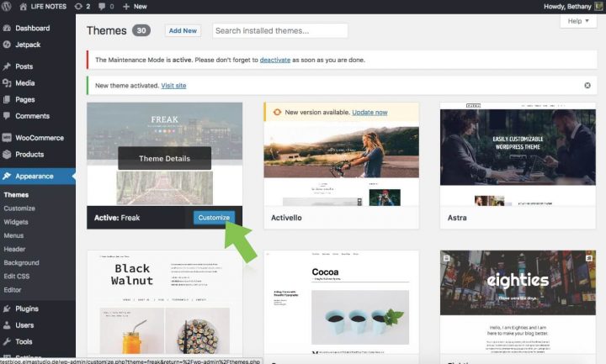Click the Visit site link
Viewport: 606px width, 364px height.
(173, 86)
